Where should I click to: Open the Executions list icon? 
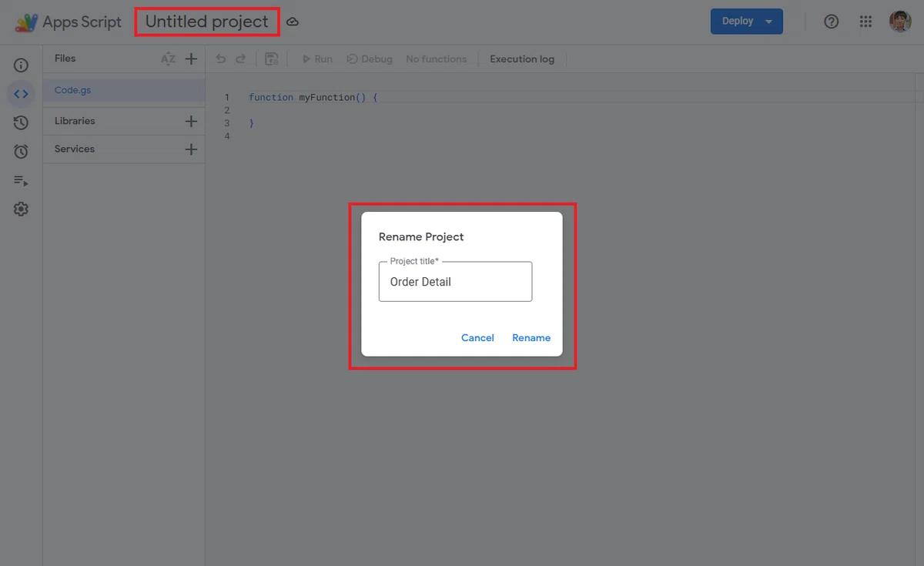21,181
